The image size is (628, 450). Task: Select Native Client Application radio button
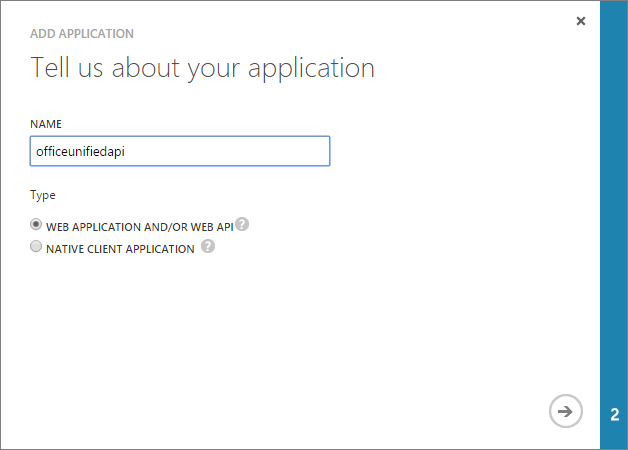(x=36, y=246)
